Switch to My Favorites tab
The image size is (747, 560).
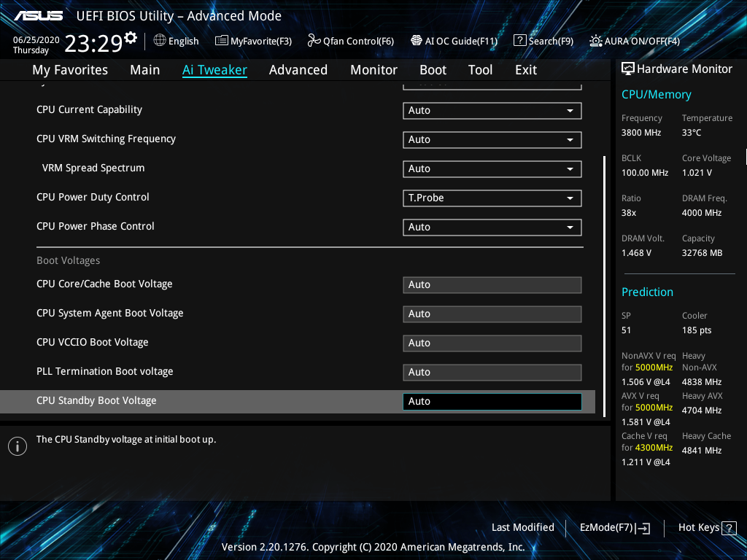(70, 70)
